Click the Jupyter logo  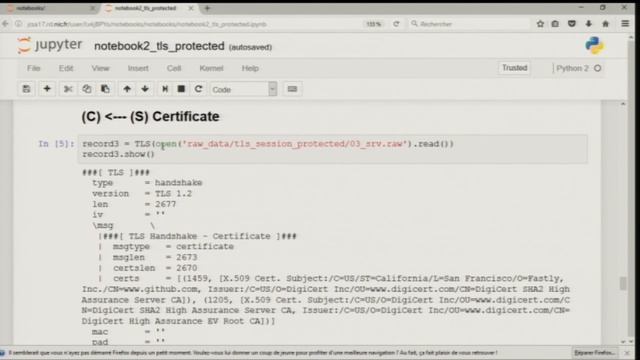(x=49, y=45)
